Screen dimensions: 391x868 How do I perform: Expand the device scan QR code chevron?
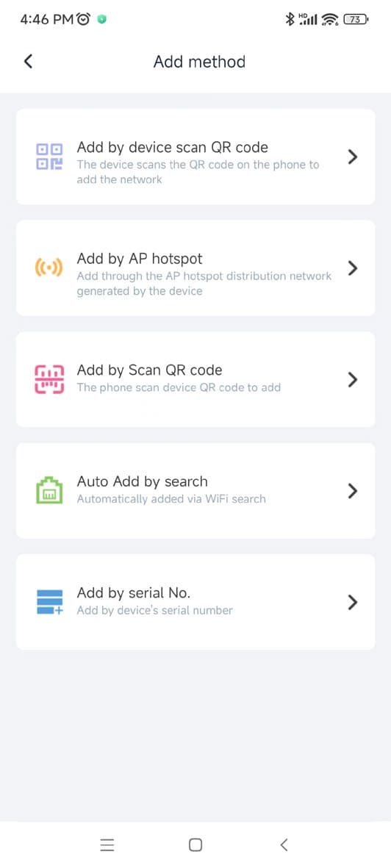pyautogui.click(x=352, y=157)
